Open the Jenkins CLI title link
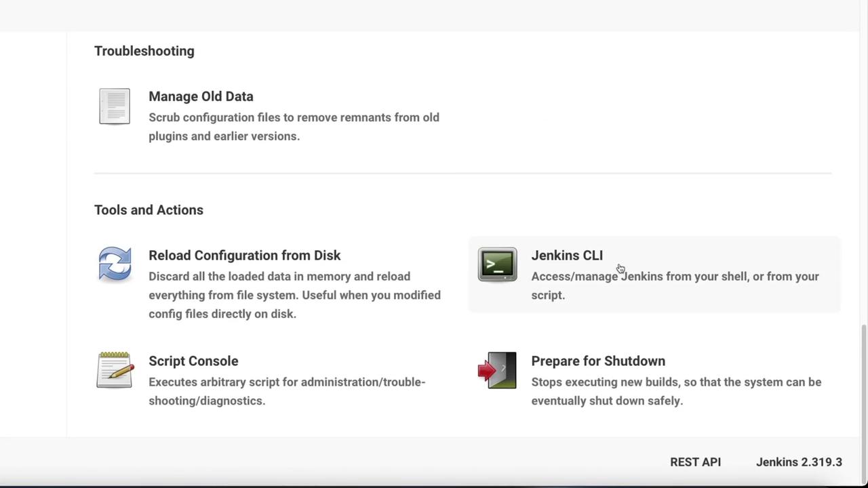 click(566, 256)
